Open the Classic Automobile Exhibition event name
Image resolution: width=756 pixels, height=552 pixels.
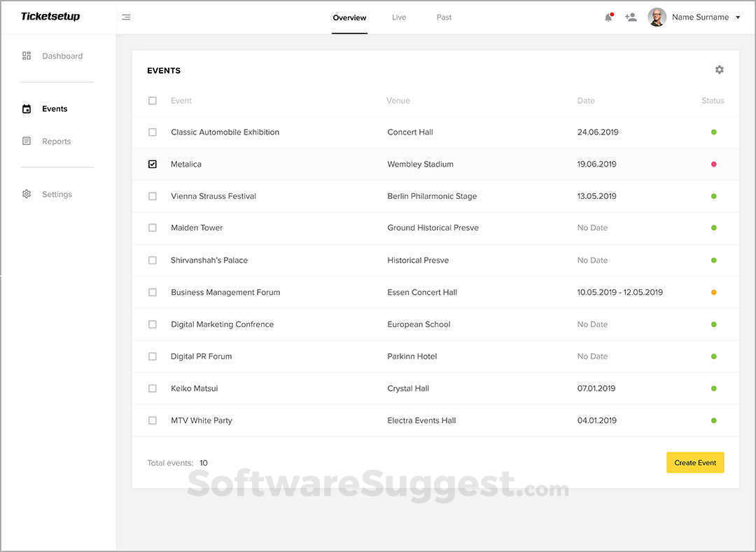(x=225, y=132)
